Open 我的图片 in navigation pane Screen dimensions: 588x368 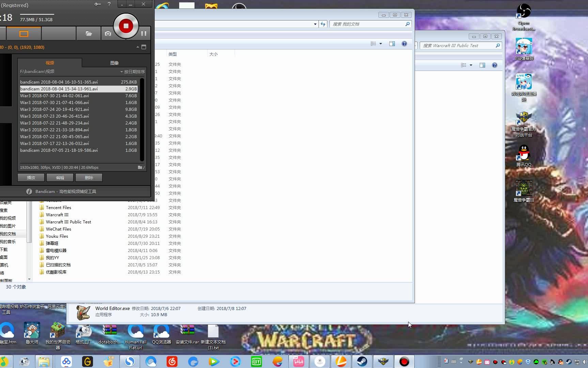pos(8,226)
